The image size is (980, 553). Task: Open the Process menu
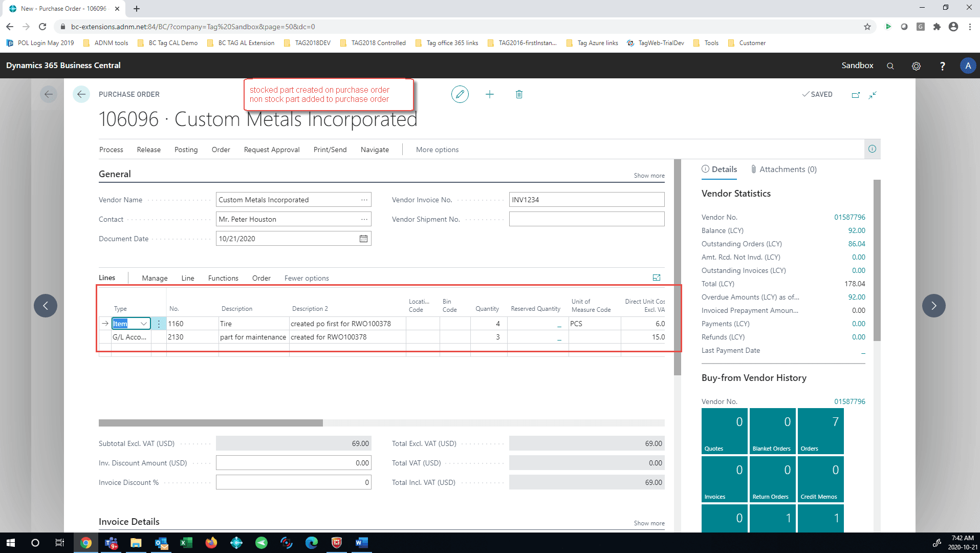point(111,150)
